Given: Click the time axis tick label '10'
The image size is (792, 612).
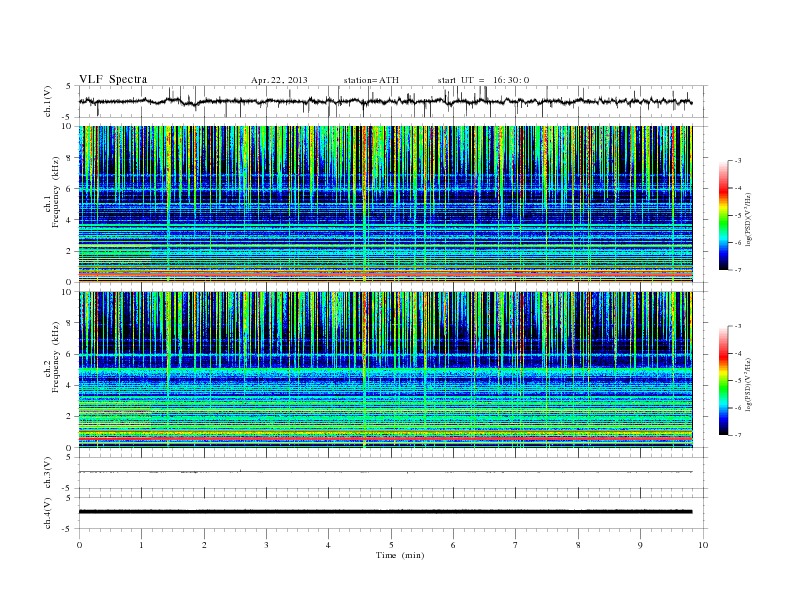Looking at the screenshot, I should click(703, 545).
